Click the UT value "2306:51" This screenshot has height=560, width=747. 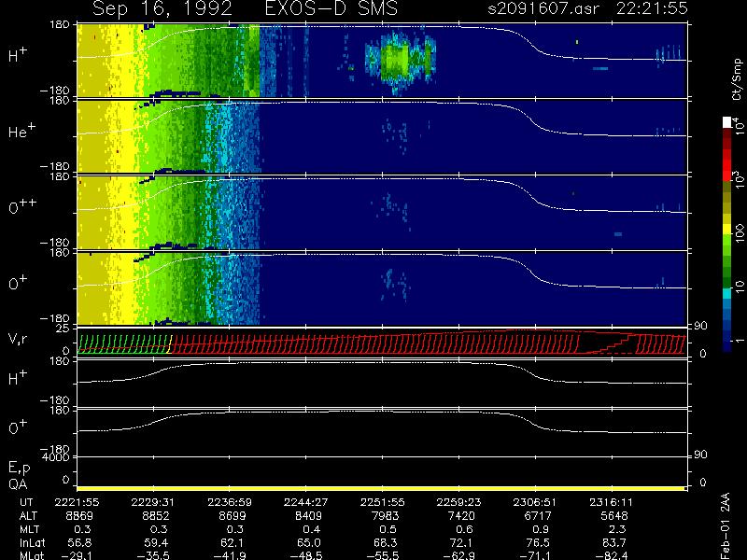click(x=534, y=502)
